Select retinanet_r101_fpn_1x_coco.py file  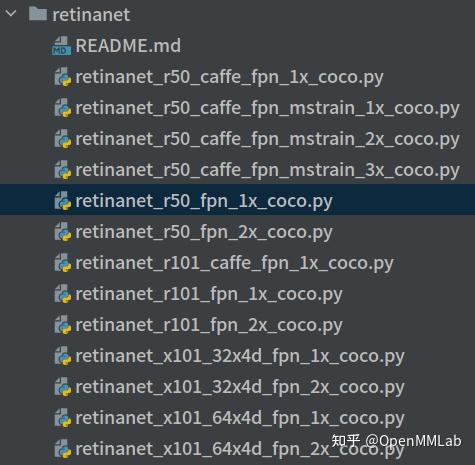[209, 295]
